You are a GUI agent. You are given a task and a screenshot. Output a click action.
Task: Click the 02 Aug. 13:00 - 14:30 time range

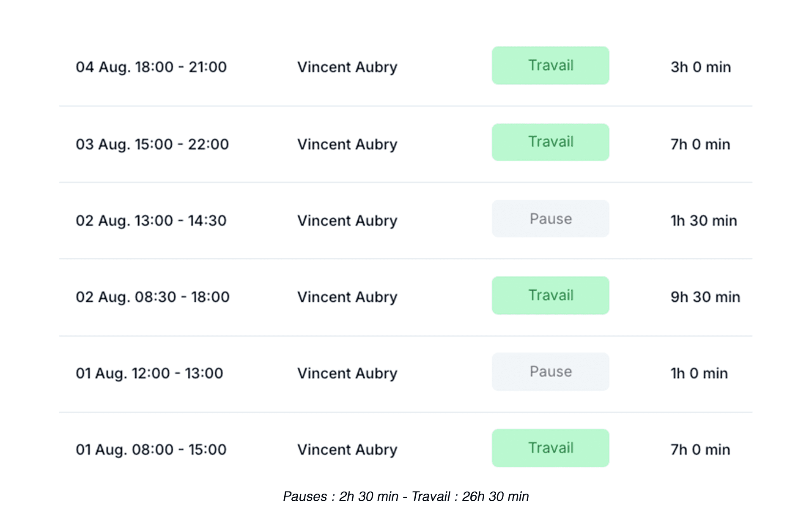click(x=151, y=221)
